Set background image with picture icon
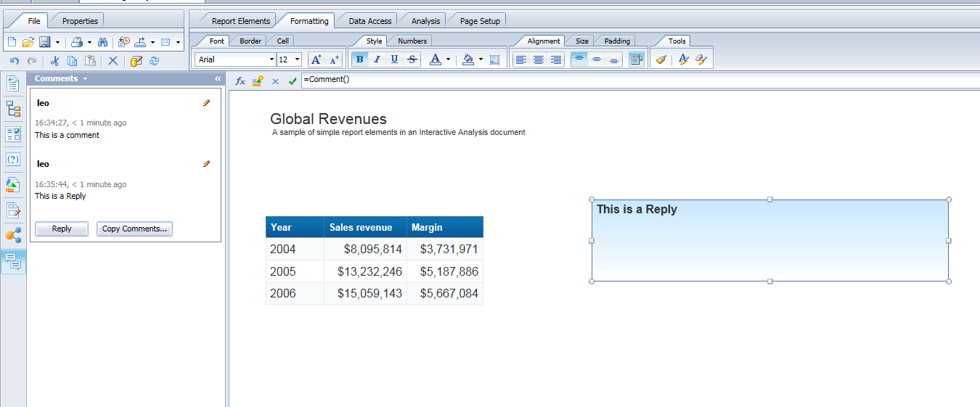 pos(494,59)
